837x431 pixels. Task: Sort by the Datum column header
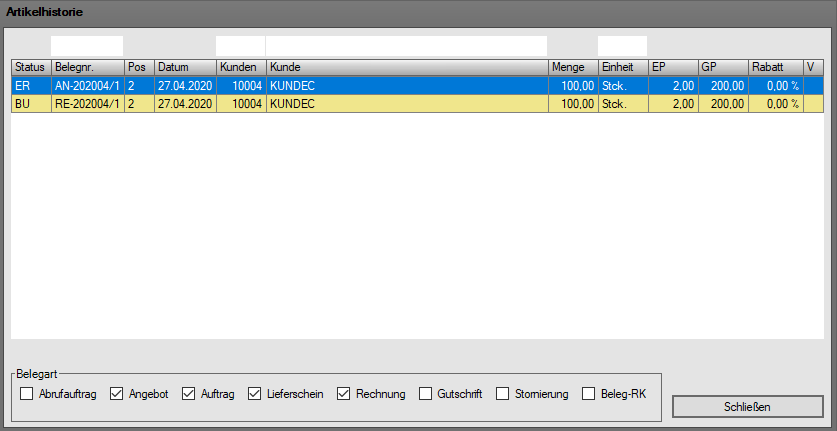point(184,65)
